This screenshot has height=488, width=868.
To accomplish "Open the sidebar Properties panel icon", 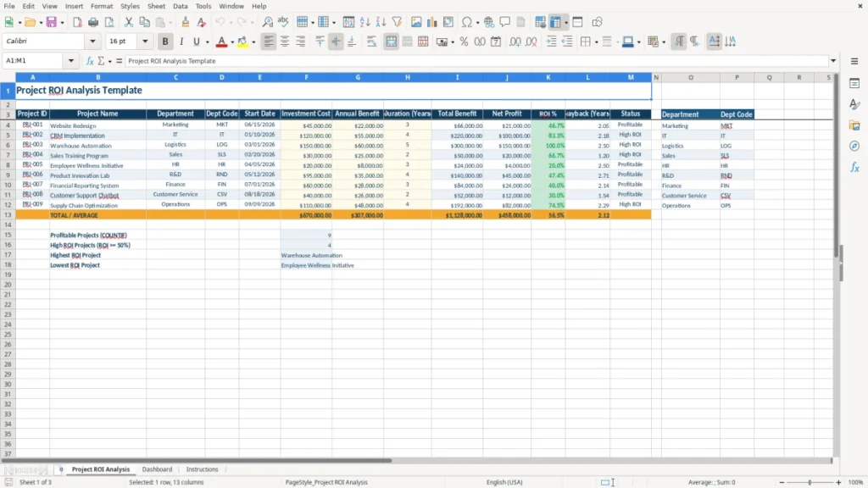I will pos(854,84).
